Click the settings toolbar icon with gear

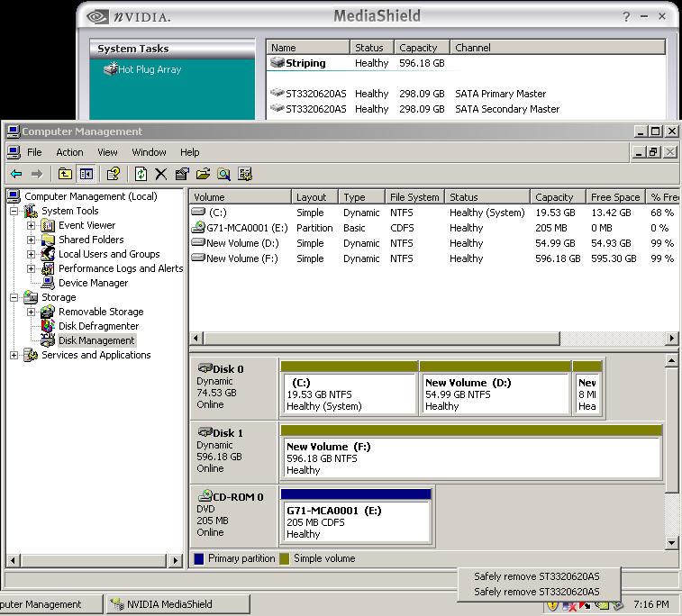[245, 175]
